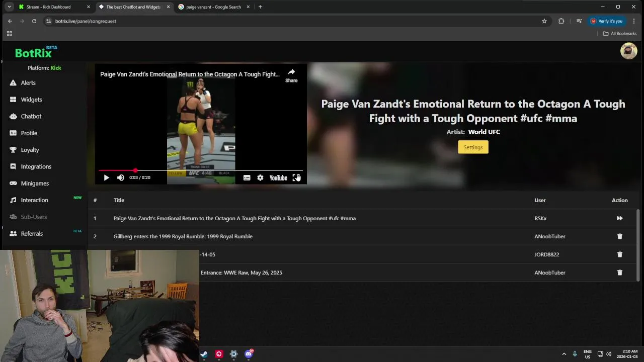Screen dimensions: 644x362
Task: Open Discord from the taskbar
Action: (249, 354)
